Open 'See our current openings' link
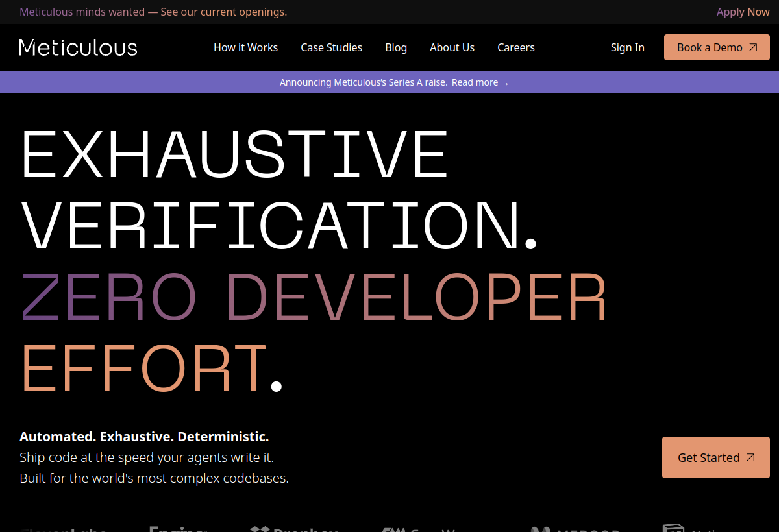Screen dimensions: 779x532 click(224, 12)
